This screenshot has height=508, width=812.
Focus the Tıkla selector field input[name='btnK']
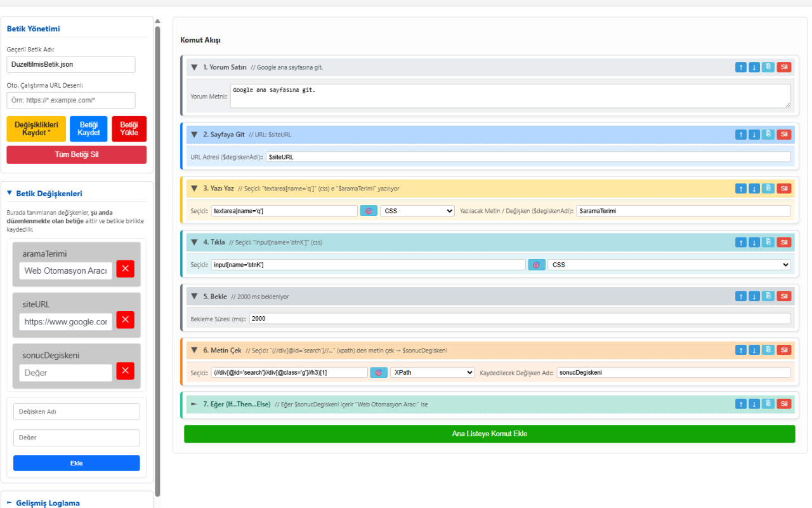[369, 265]
